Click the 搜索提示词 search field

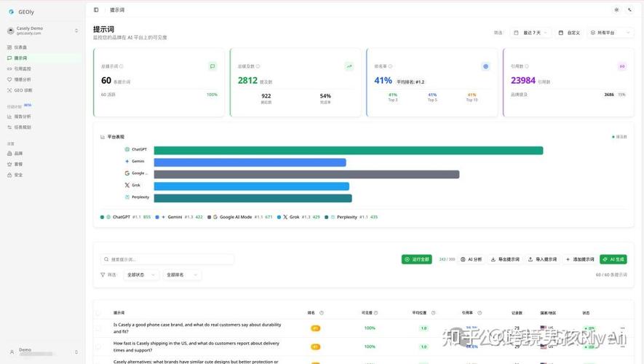click(x=167, y=259)
